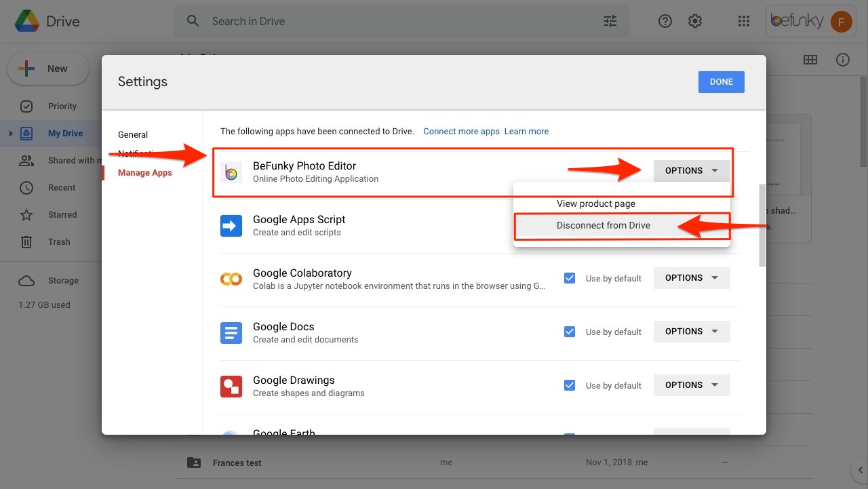Open the Google apps grid
868x489 pixels.
tap(744, 21)
